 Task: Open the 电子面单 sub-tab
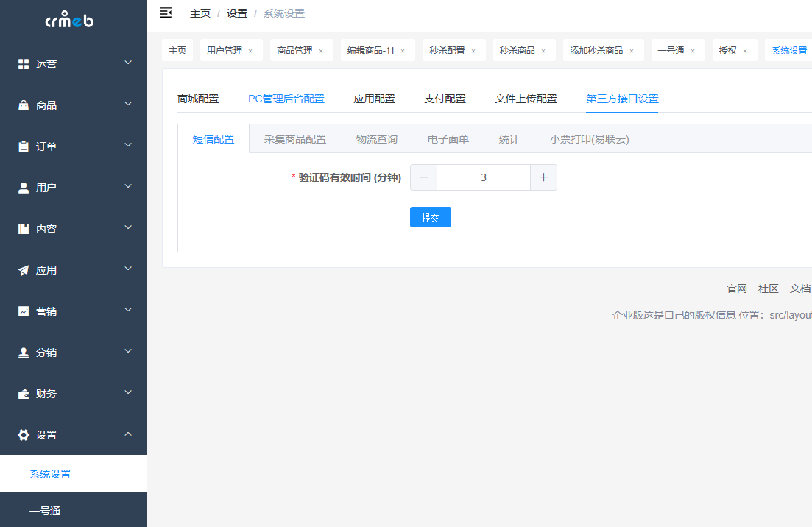click(448, 139)
